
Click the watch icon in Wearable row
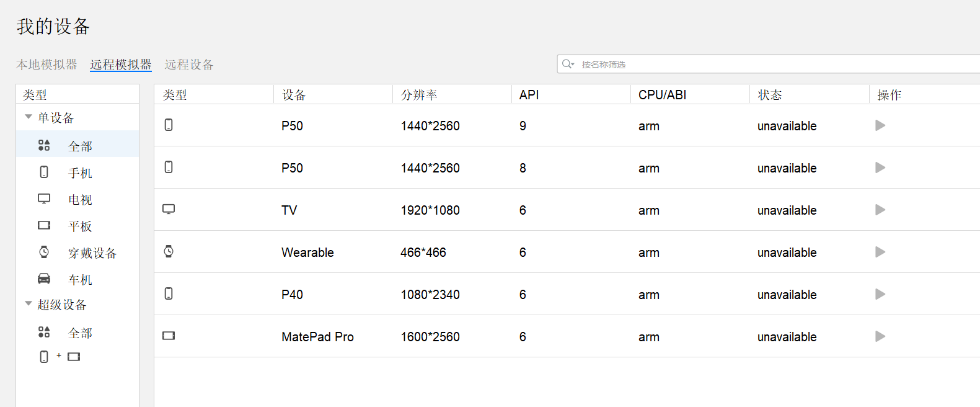[169, 251]
